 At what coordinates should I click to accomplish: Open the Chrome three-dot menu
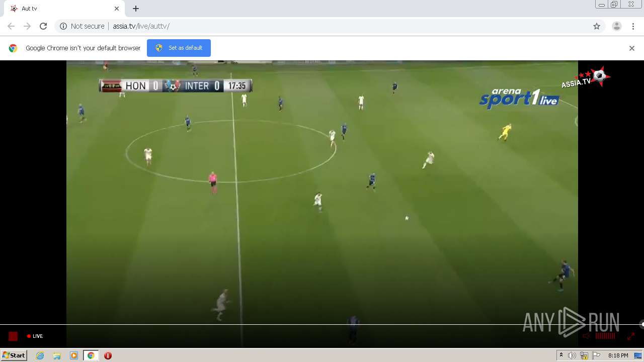coord(633,26)
